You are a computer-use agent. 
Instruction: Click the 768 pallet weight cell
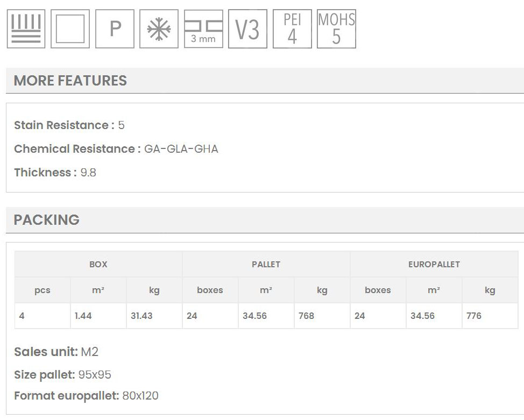pyautogui.click(x=306, y=316)
